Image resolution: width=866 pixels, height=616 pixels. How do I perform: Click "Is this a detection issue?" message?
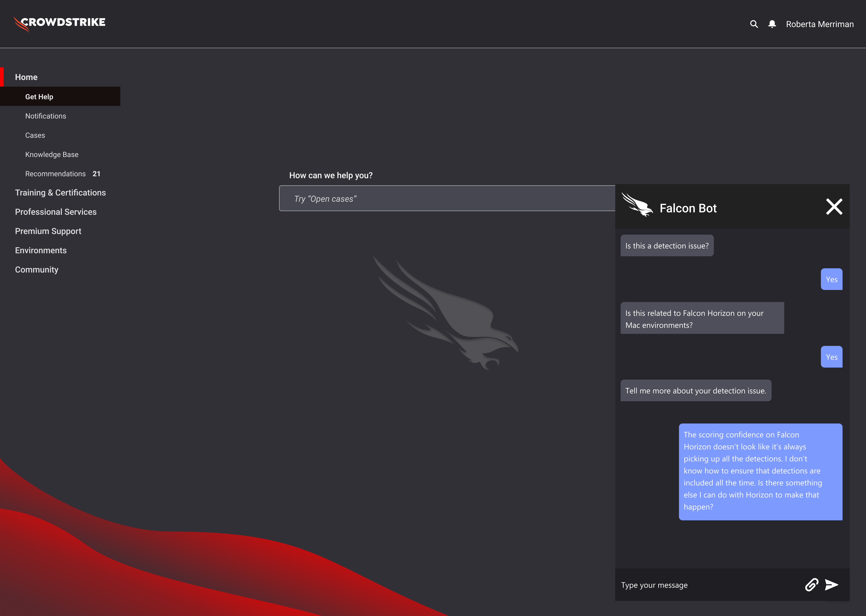(x=667, y=246)
